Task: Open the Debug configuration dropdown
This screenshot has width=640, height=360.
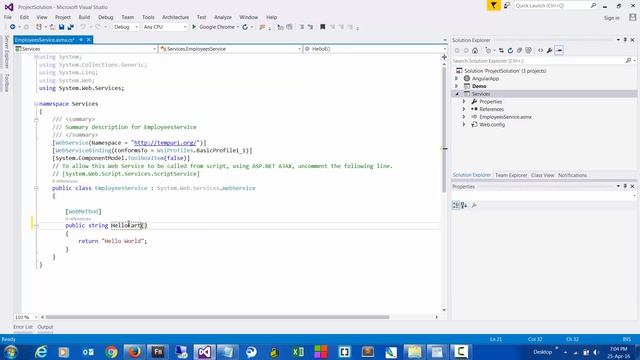Action: [x=126, y=27]
